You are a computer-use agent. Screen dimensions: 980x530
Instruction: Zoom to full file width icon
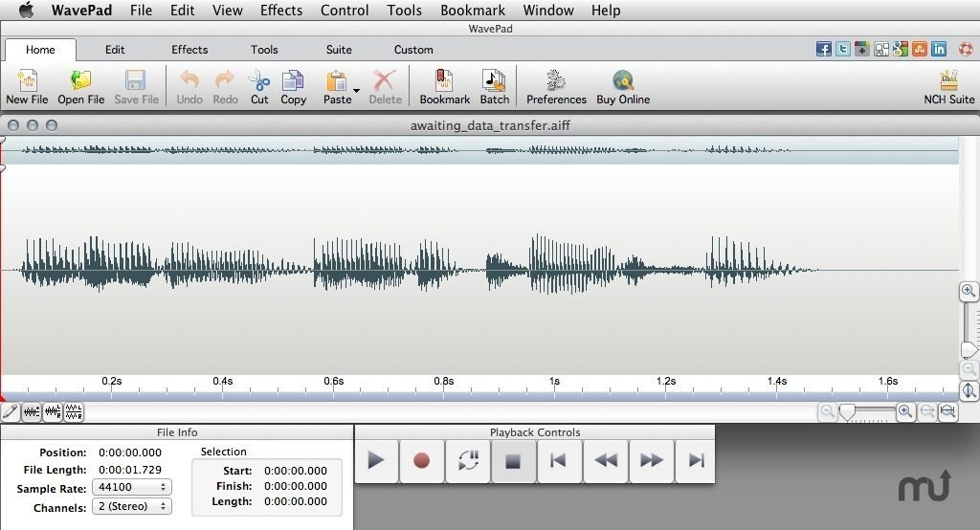tap(948, 411)
